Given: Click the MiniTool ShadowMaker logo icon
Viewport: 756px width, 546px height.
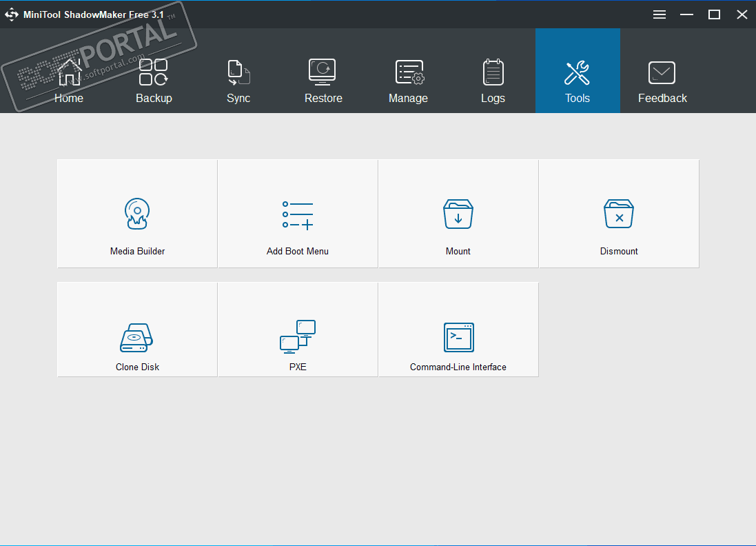Looking at the screenshot, I should click(x=12, y=14).
